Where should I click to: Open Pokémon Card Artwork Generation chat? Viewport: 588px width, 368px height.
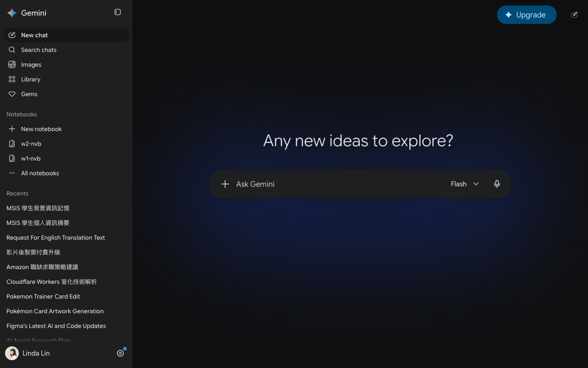click(x=66, y=311)
